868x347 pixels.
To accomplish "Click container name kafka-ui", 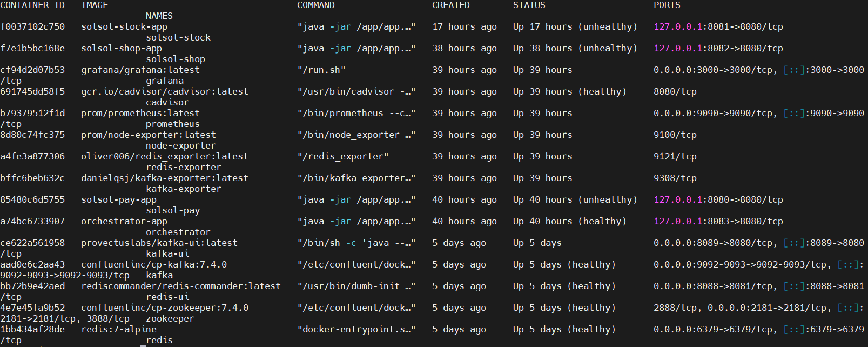I will pos(167,254).
